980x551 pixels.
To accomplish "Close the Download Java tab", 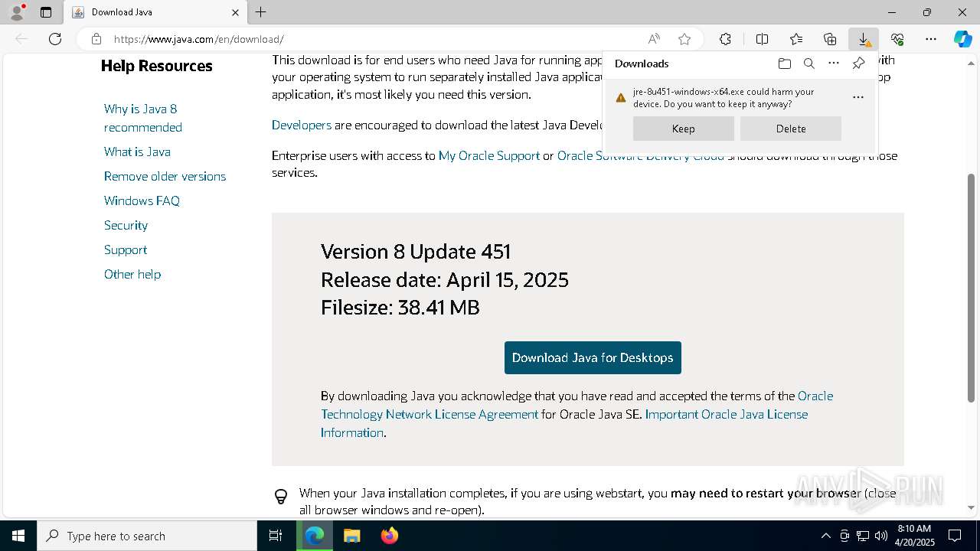I will coord(236,12).
